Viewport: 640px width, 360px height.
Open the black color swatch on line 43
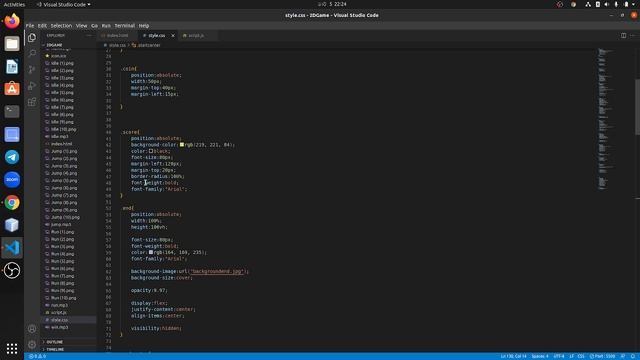coord(151,151)
